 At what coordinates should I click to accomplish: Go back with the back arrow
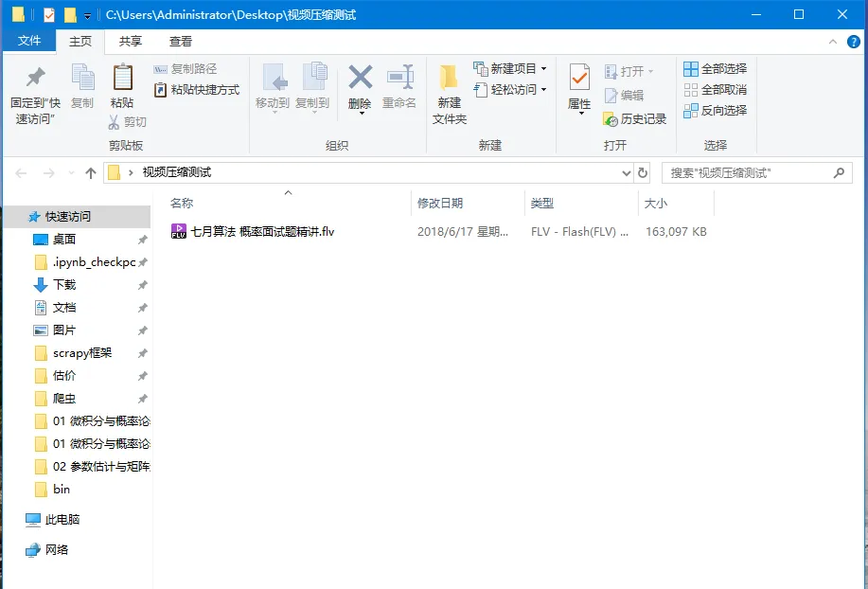click(x=21, y=173)
